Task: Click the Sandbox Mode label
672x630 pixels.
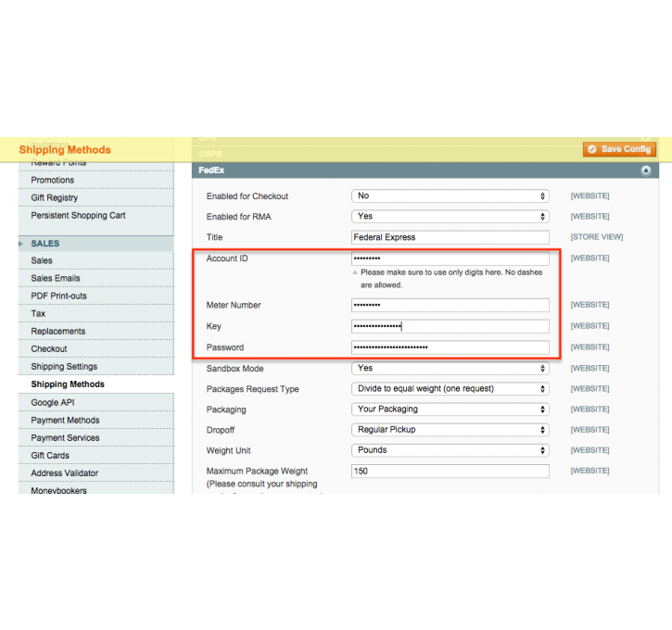Action: [x=235, y=369]
